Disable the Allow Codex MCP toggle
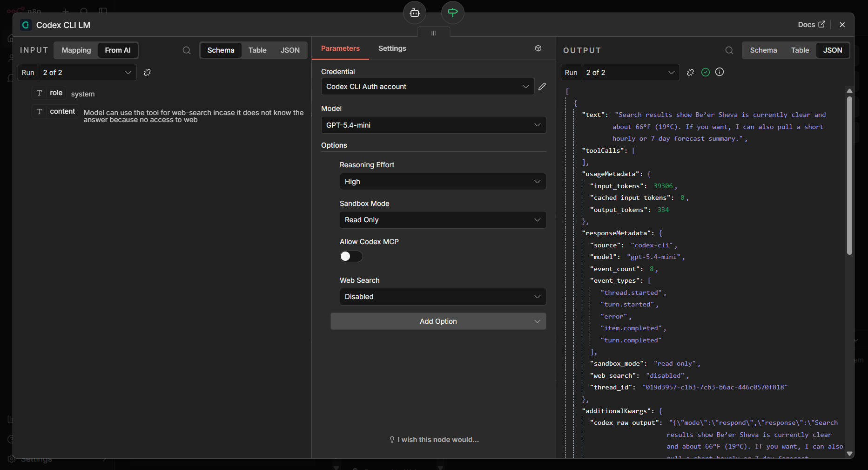The image size is (868, 470). point(351,256)
